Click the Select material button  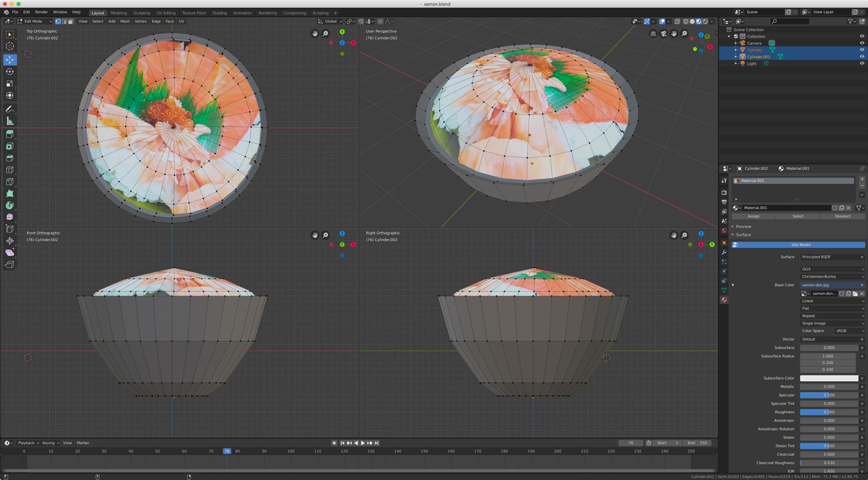[798, 216]
